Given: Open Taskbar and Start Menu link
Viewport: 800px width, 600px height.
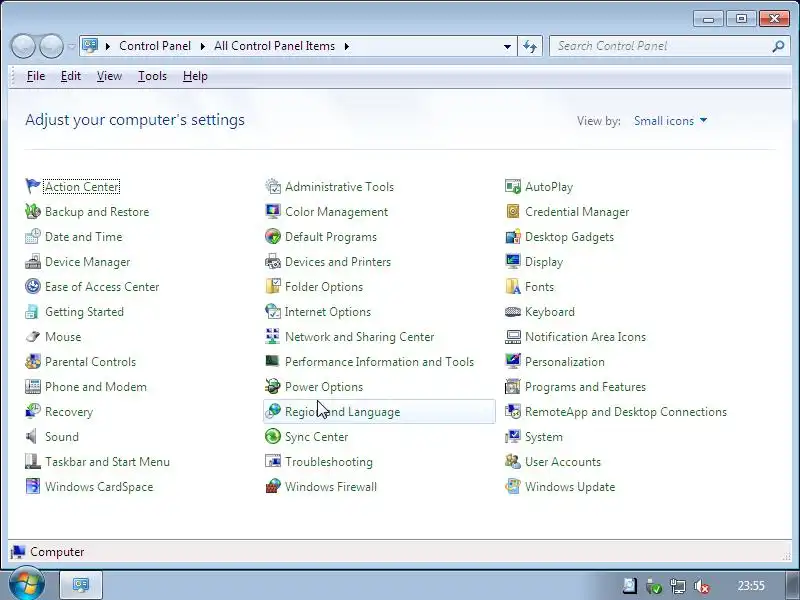Looking at the screenshot, I should click(x=107, y=462).
